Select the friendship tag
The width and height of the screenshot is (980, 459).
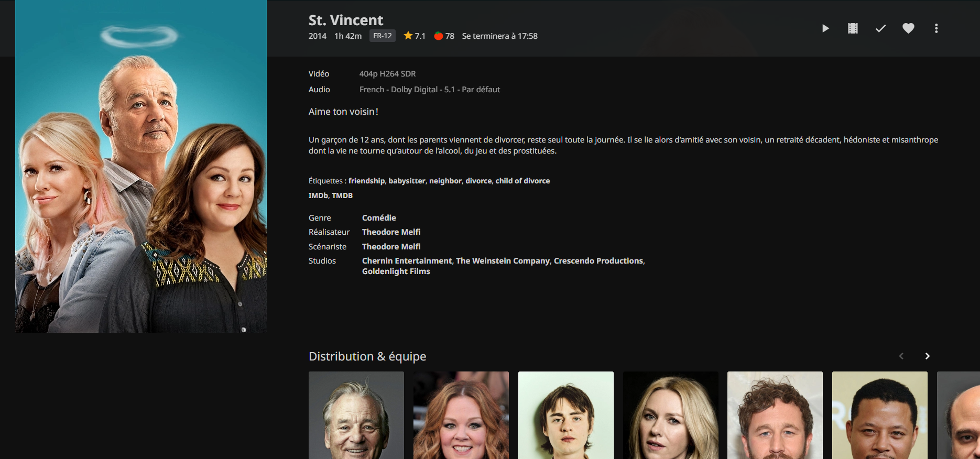click(366, 181)
